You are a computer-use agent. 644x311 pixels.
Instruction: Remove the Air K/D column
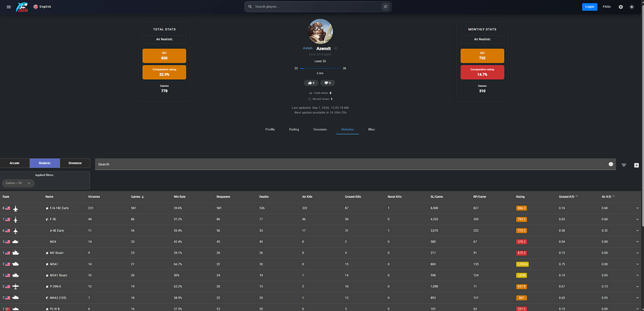point(614,196)
